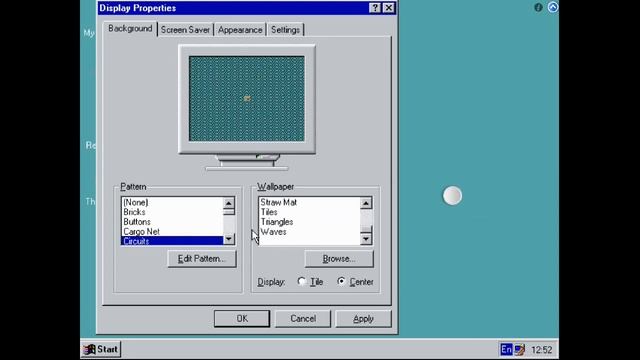This screenshot has height=360, width=640.
Task: Click the Wallpaper list scroll up arrow
Action: 366,203
